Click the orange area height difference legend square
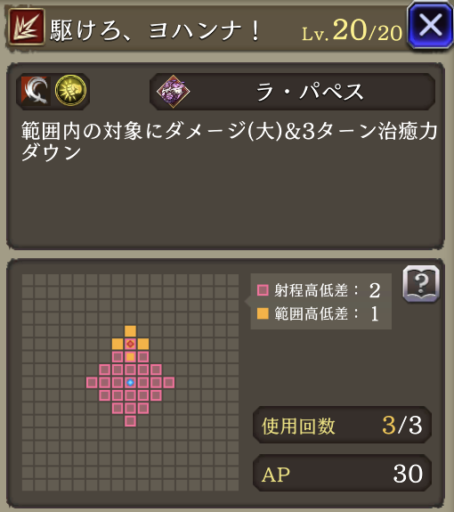 pyautogui.click(x=263, y=314)
